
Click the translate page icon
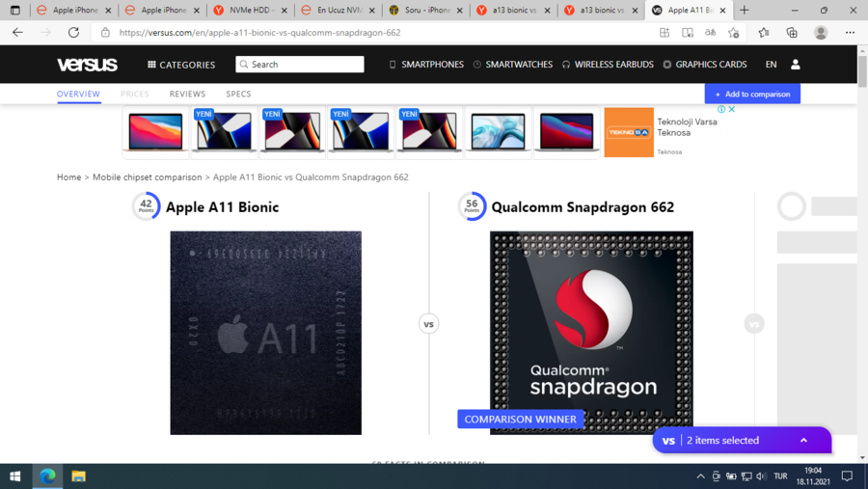(x=710, y=33)
